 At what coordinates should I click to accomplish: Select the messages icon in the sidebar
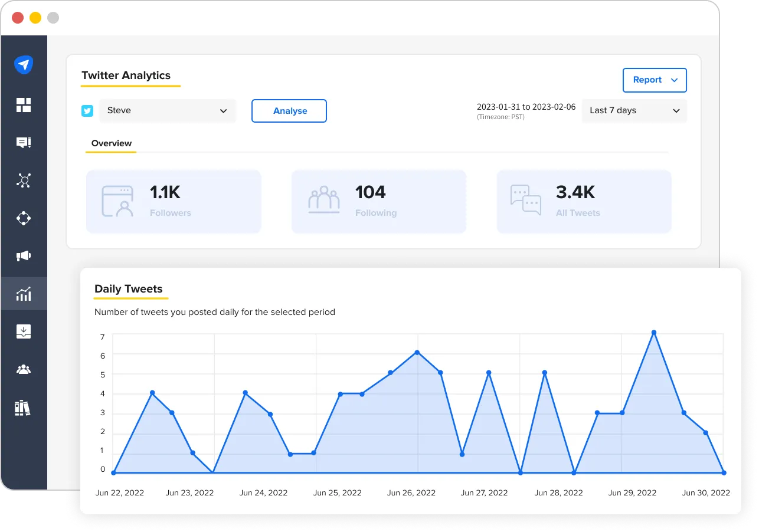coord(24,143)
